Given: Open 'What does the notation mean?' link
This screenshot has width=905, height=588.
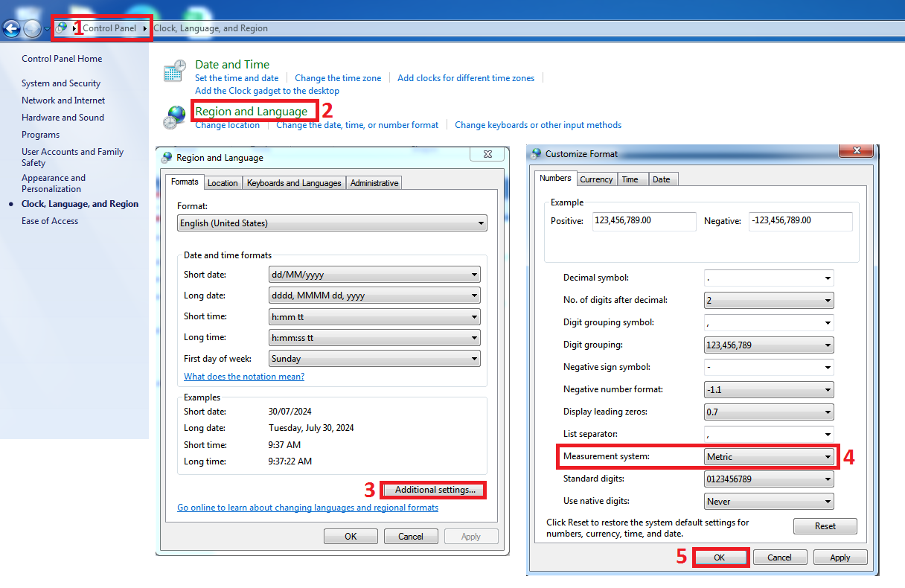Looking at the screenshot, I should click(x=244, y=377).
